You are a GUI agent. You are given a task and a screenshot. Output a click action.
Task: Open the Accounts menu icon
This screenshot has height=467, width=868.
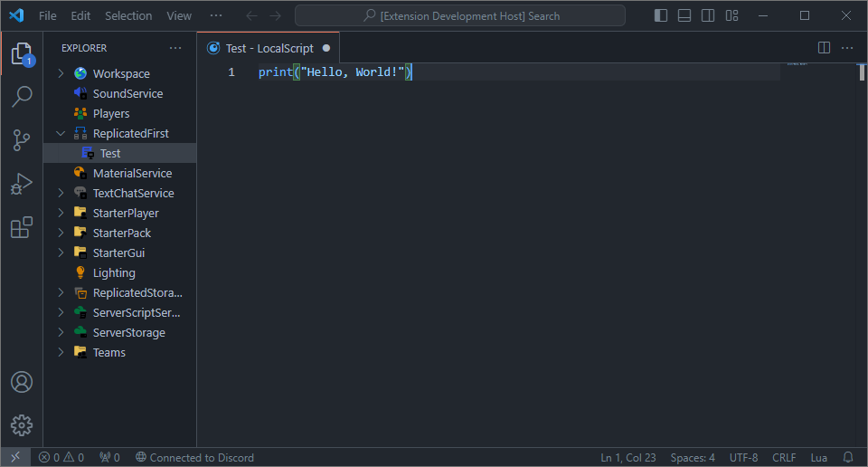pyautogui.click(x=22, y=382)
